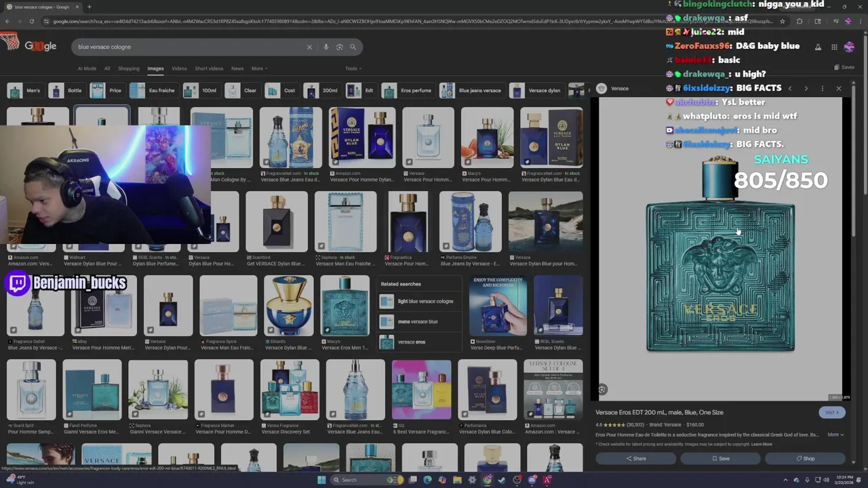The image size is (868, 488).
Task: Filter images by Edt chip
Action: point(361,90)
